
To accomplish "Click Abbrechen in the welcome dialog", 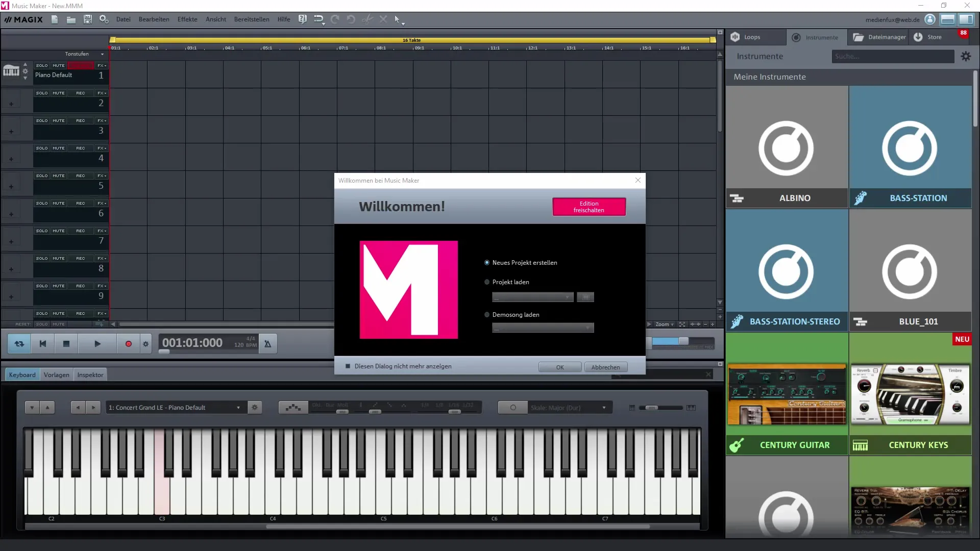I will (x=605, y=367).
